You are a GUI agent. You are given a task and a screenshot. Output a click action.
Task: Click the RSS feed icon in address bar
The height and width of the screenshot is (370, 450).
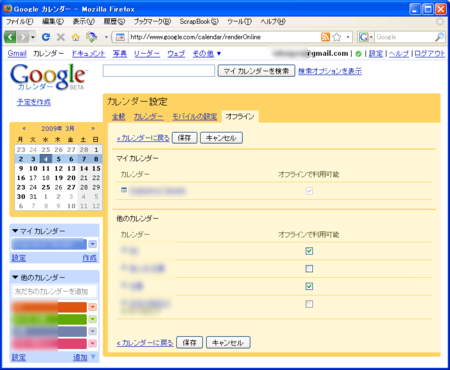click(x=325, y=37)
